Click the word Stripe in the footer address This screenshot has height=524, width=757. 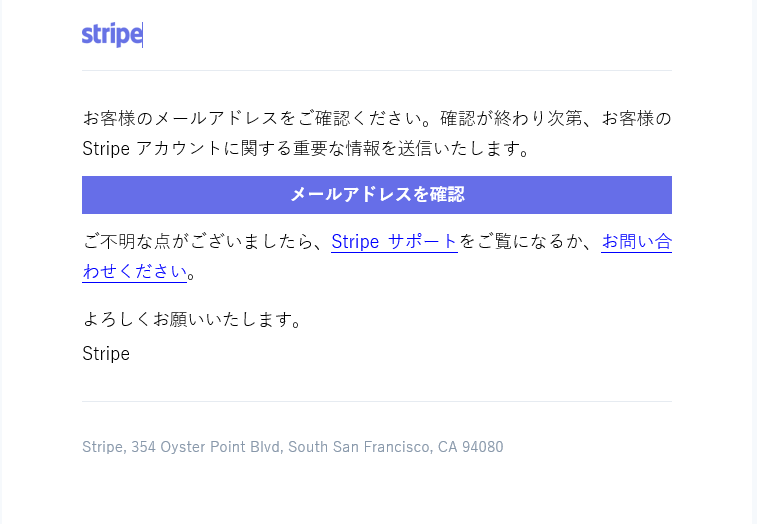coord(102,447)
